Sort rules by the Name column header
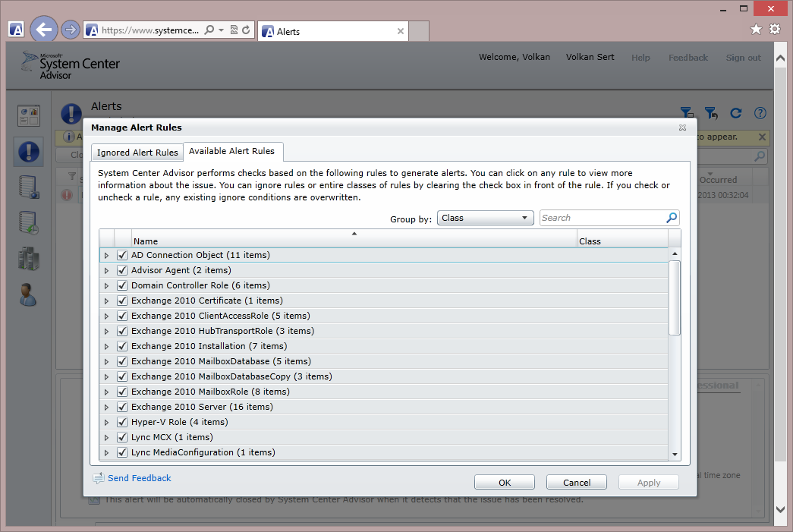793x532 pixels. (x=354, y=239)
